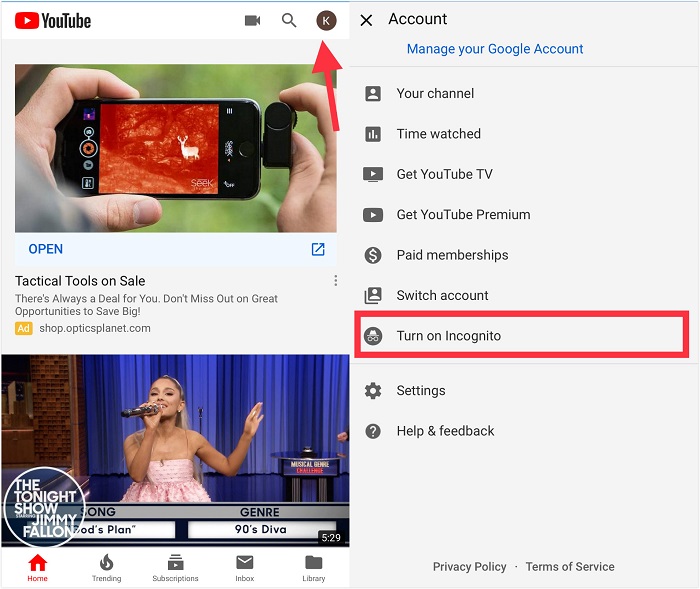This screenshot has width=700, height=589.
Task: Open Inbox tab
Action: [245, 568]
